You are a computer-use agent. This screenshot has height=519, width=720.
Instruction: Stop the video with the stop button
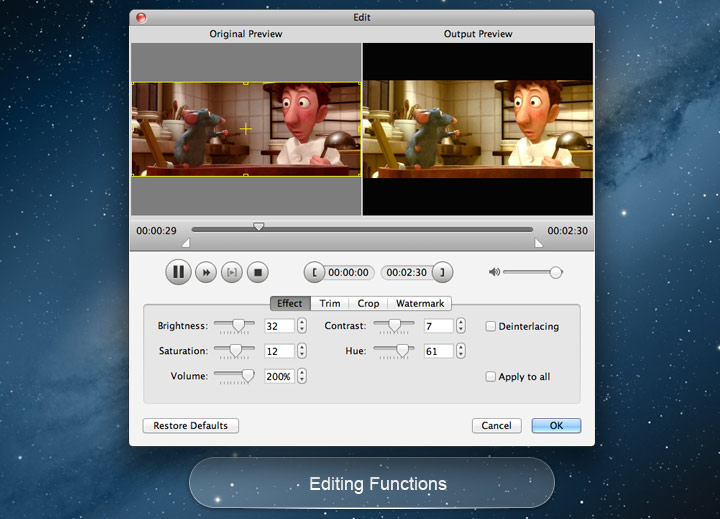click(x=258, y=272)
